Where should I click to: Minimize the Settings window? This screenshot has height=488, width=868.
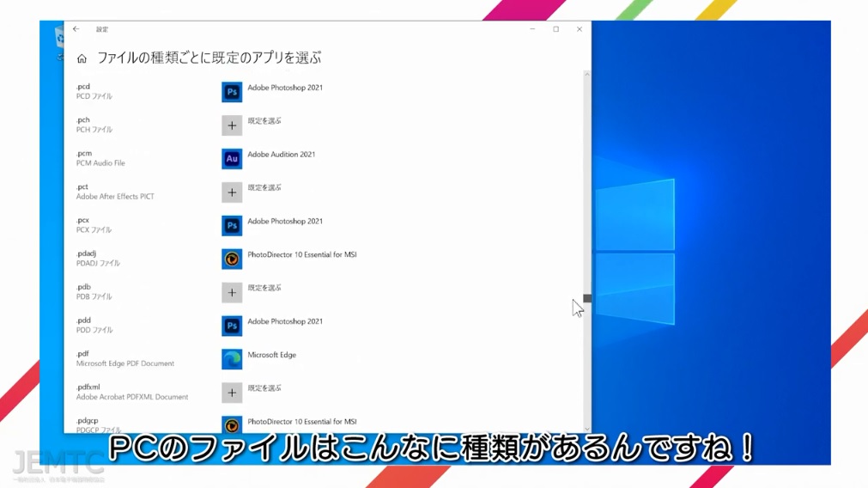point(532,29)
